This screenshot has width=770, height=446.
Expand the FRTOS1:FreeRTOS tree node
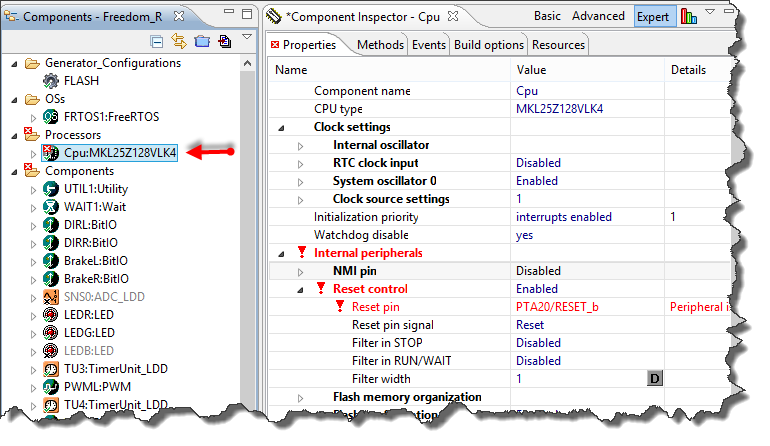click(x=35, y=117)
